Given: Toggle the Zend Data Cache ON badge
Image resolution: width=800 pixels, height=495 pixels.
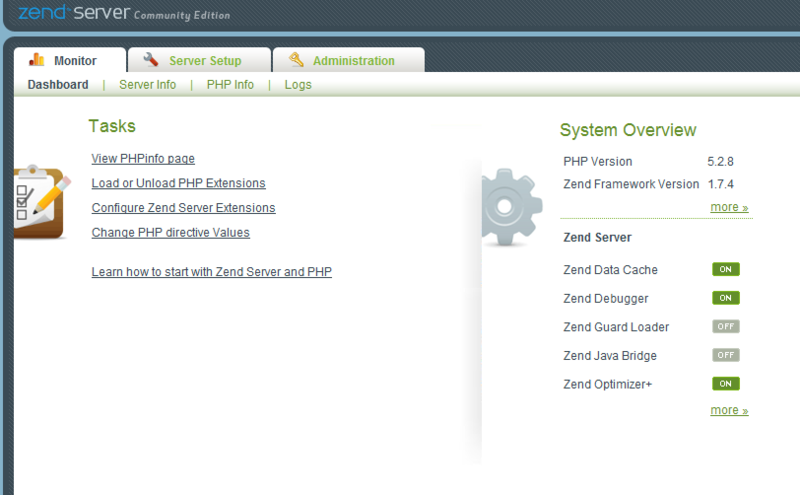Looking at the screenshot, I should (x=726, y=269).
